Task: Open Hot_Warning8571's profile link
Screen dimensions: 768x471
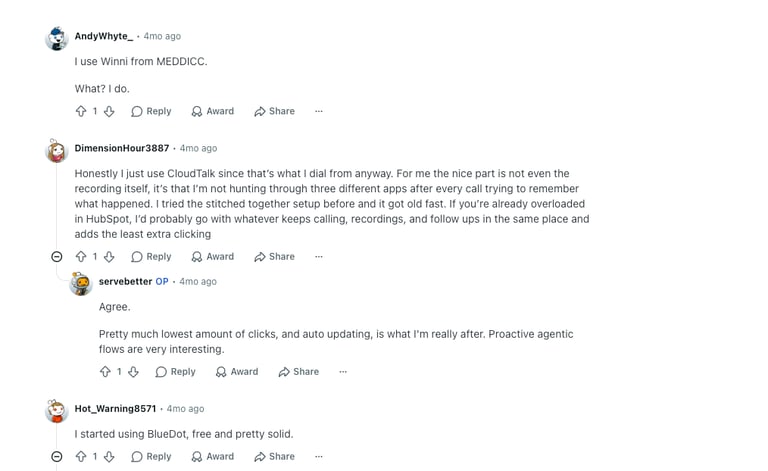Action: tap(115, 408)
